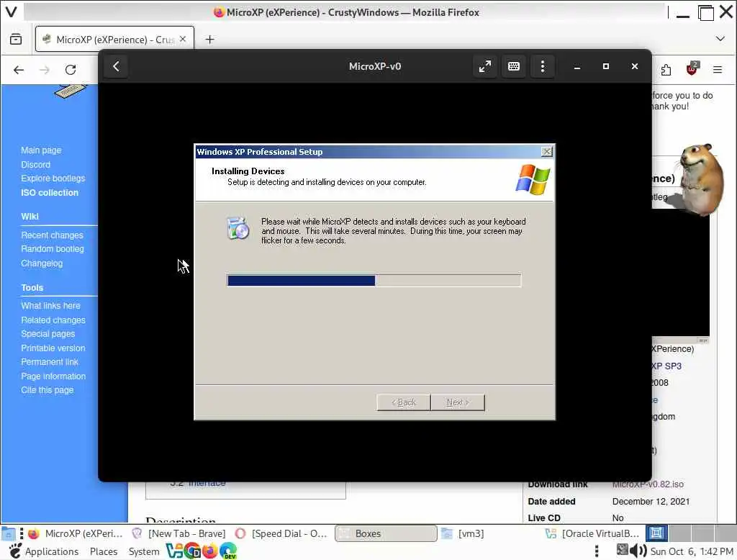Open the Printable version link
Screen dimensions: 737x560
(x=53, y=348)
